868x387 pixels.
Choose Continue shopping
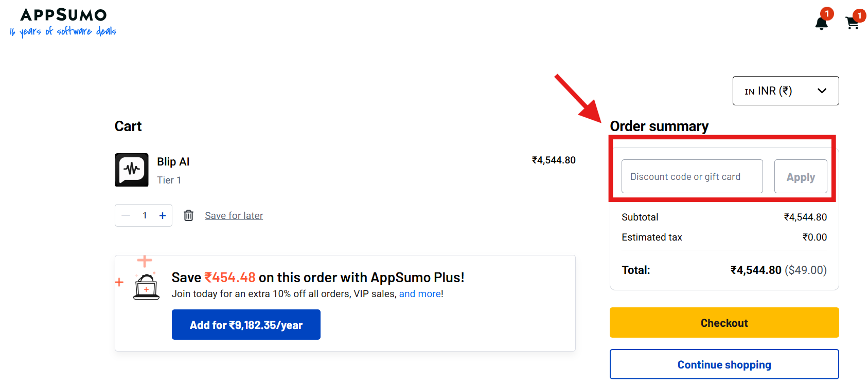[723, 364]
